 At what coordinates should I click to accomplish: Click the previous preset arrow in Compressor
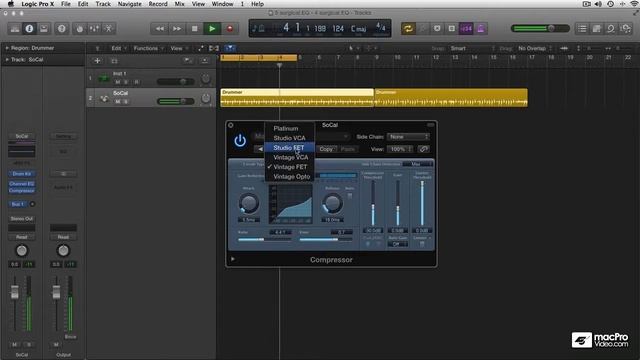[260, 149]
